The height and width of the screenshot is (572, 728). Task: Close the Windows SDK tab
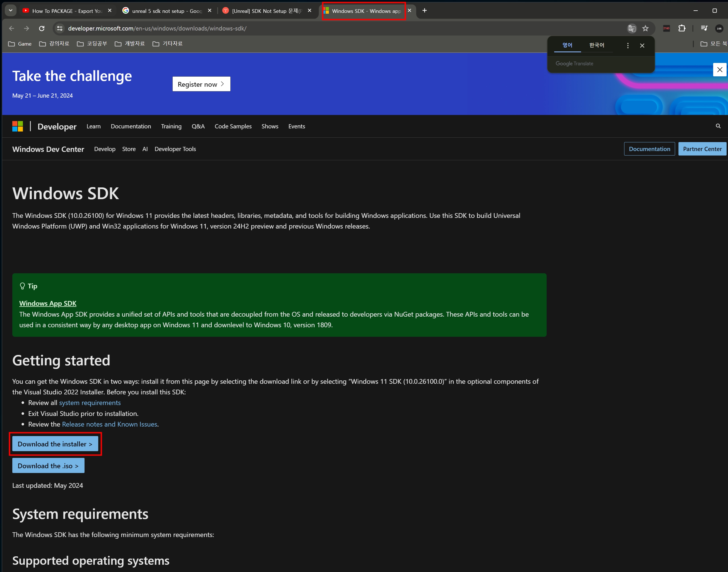coord(409,11)
